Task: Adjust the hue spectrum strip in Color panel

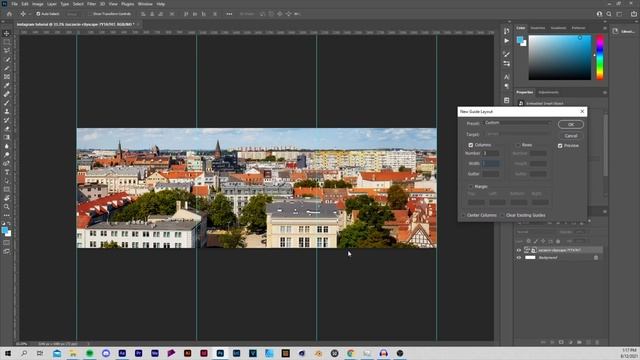Action: point(600,58)
